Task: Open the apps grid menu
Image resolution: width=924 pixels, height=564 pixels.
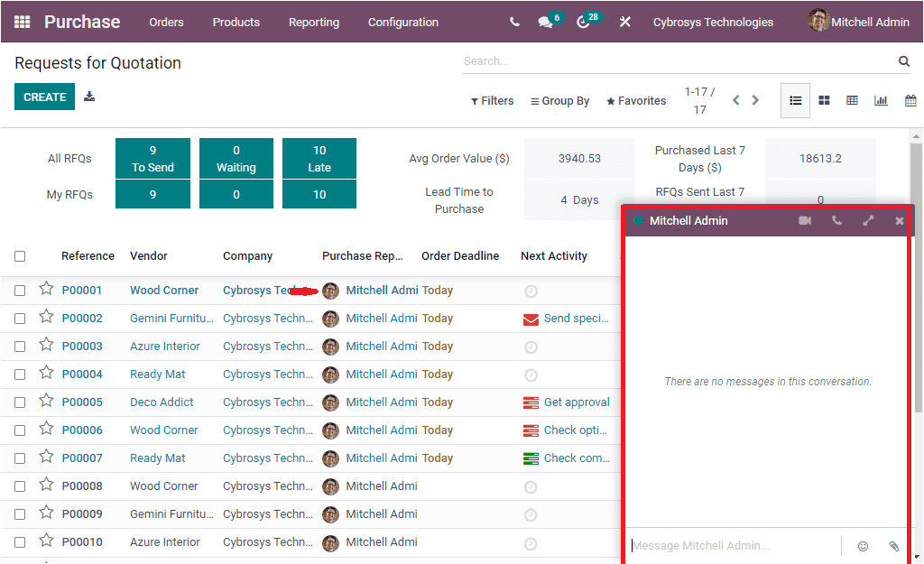Action: point(21,21)
